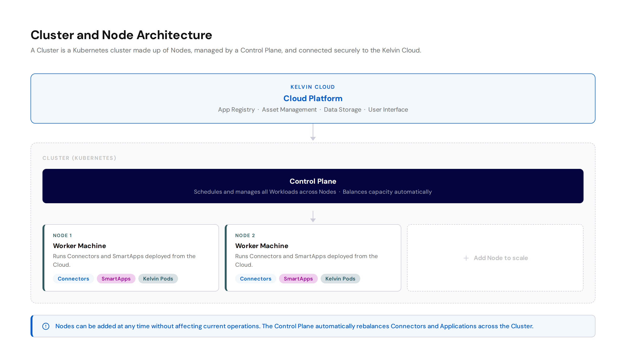Click the NODE 1 label
Screen dimensions: 626x364
coord(62,235)
